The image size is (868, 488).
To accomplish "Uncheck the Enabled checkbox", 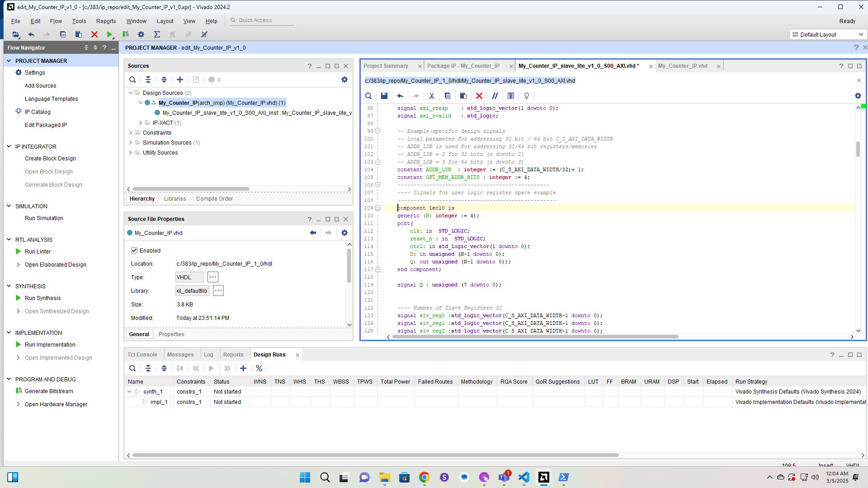I will pyautogui.click(x=134, y=250).
